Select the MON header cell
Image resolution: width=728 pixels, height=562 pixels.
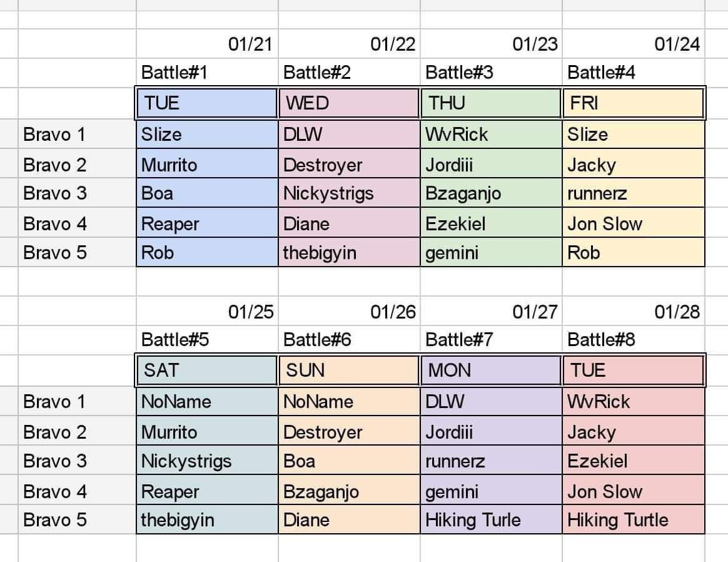point(491,370)
